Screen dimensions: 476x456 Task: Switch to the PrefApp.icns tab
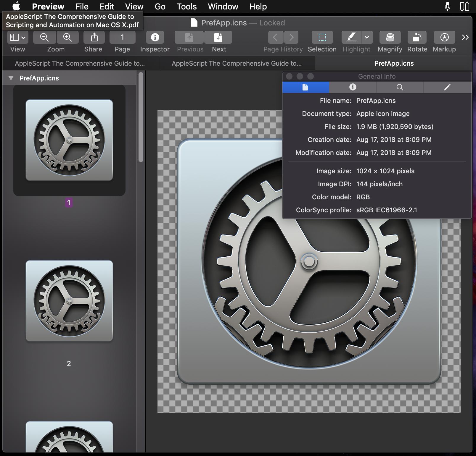pyautogui.click(x=394, y=63)
